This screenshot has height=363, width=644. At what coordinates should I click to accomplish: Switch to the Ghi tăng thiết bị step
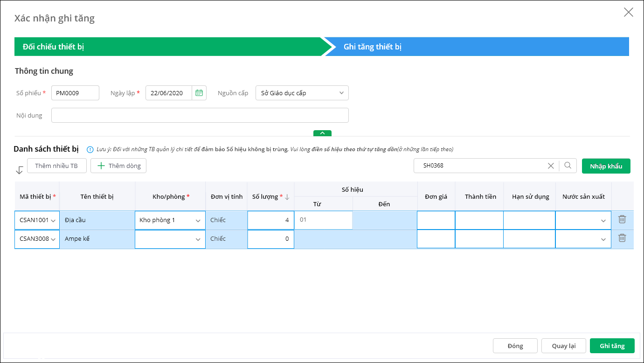(x=476, y=47)
